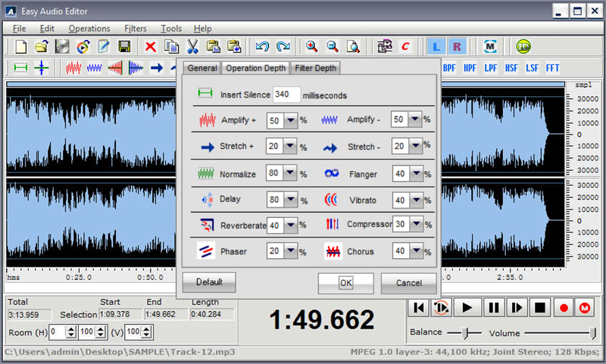Click the Insert Silence milliseconds field

coord(286,95)
